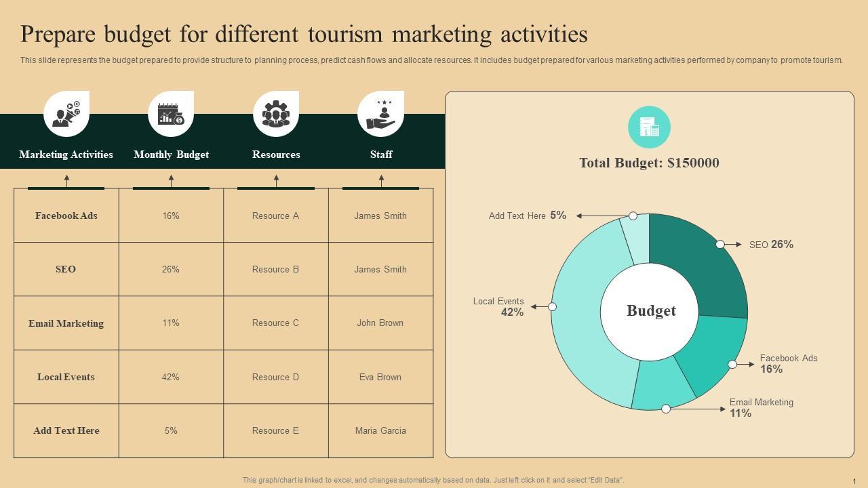Click the Resources team gear icon
The width and height of the screenshot is (868, 488).
pyautogui.click(x=276, y=114)
